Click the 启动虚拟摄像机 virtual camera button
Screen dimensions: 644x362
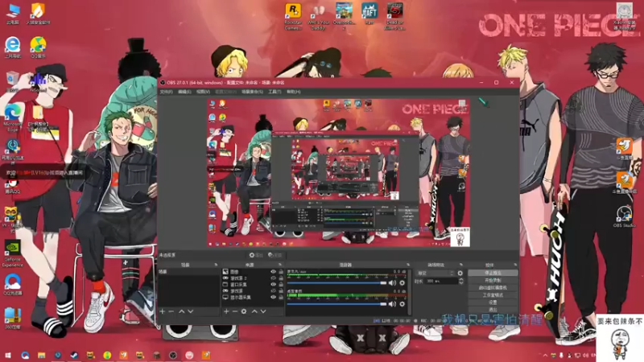(x=493, y=288)
